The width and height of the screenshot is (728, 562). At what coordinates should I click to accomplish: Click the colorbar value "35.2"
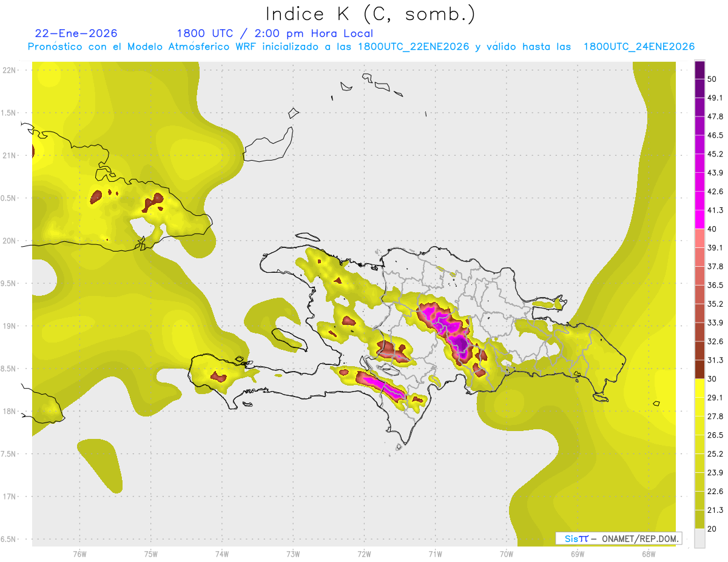tap(715, 304)
